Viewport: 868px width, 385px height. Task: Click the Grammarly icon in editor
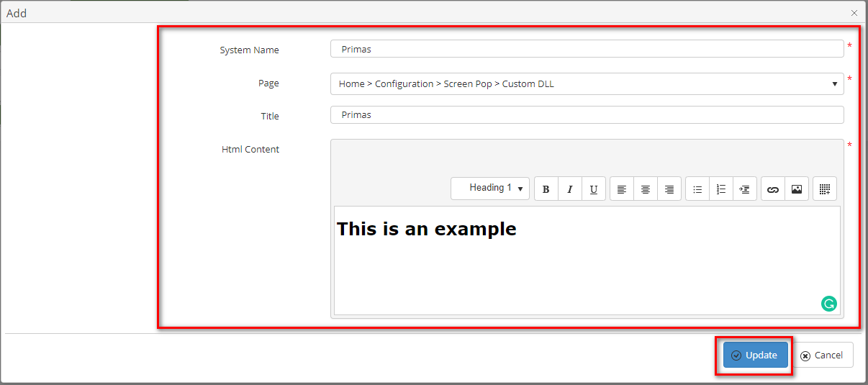[829, 304]
